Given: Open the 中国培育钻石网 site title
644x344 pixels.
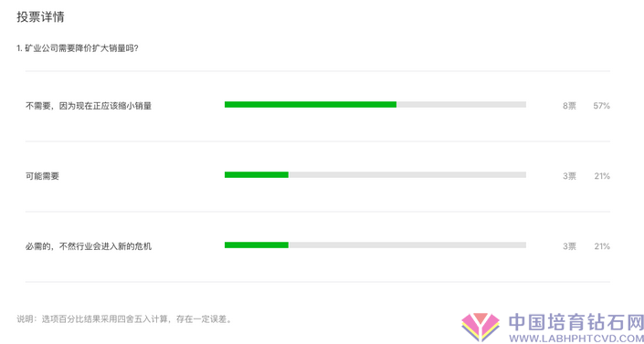Looking at the screenshot, I should [x=576, y=322].
